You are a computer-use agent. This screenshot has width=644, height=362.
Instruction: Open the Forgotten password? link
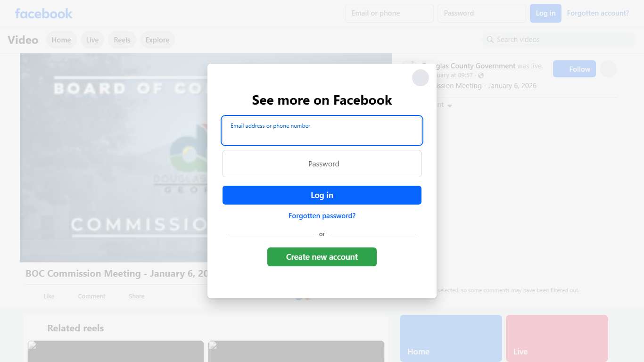[322, 216]
